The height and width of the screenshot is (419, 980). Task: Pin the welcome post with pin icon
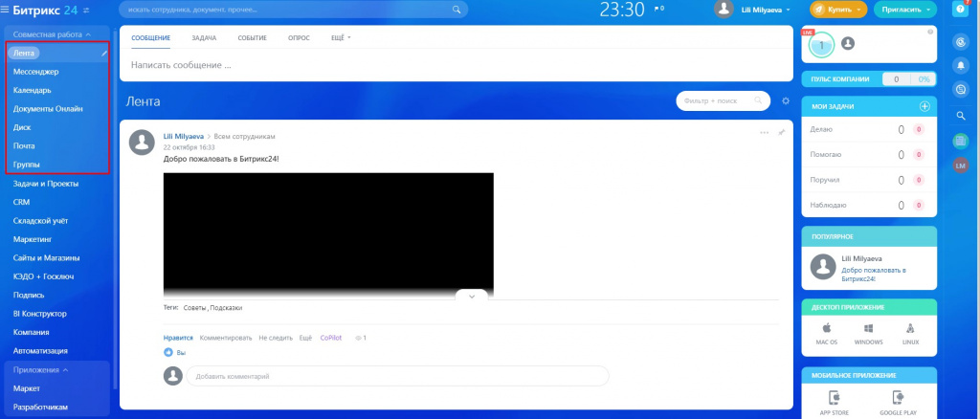(x=781, y=132)
